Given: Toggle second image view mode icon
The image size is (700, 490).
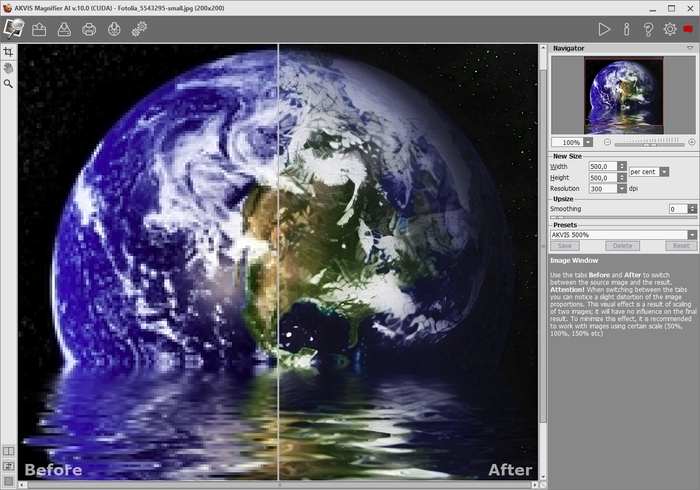Looking at the screenshot, I should 8,466.
